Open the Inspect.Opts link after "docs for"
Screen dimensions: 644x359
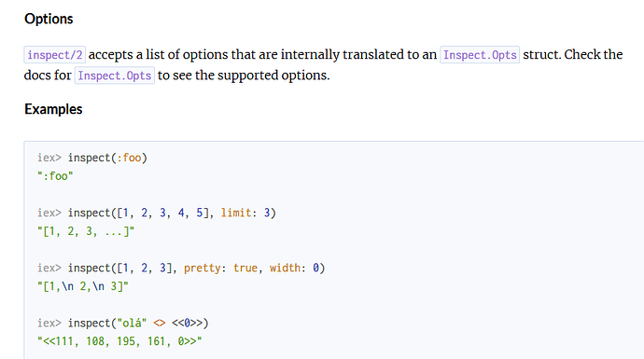point(115,76)
